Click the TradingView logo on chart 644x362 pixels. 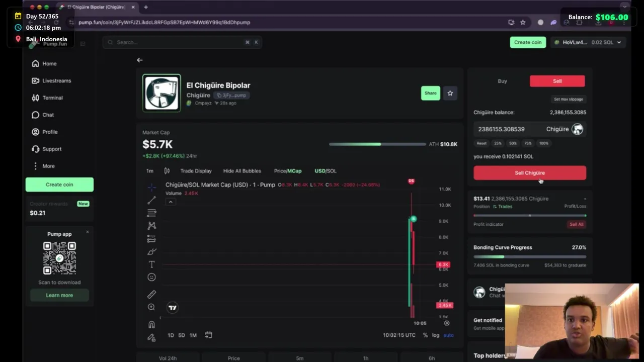[x=173, y=308]
